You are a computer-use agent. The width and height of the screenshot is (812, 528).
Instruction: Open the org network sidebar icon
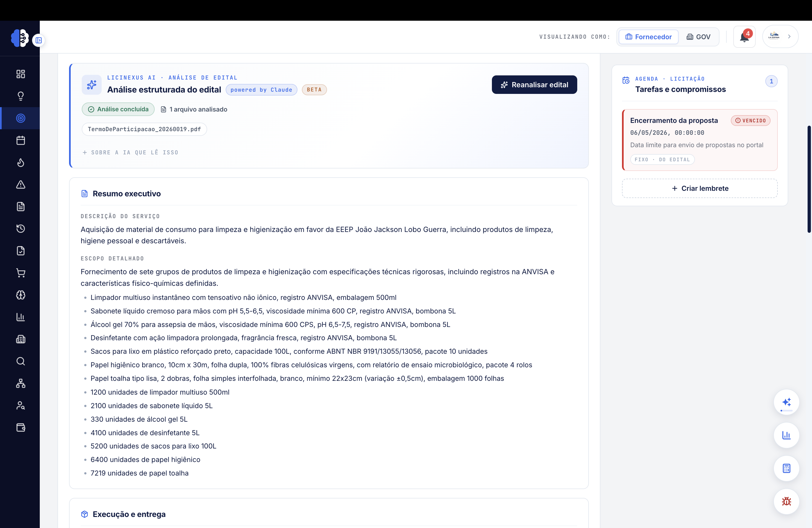[20, 383]
